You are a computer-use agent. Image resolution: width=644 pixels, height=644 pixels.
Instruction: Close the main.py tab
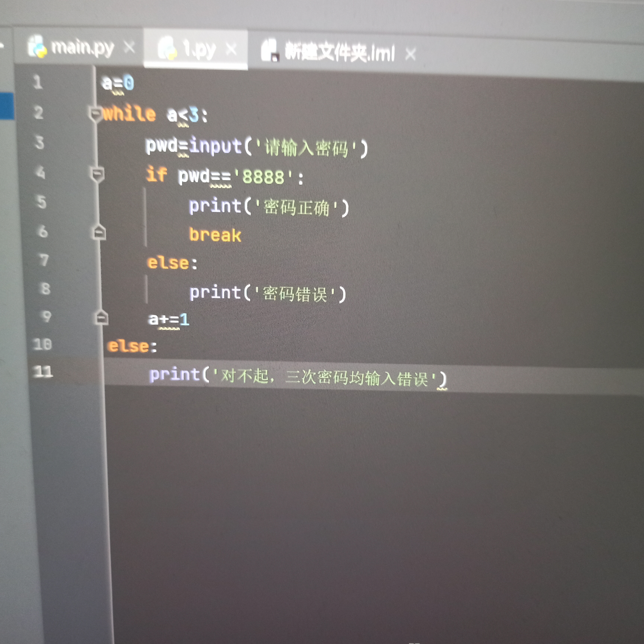click(x=129, y=47)
